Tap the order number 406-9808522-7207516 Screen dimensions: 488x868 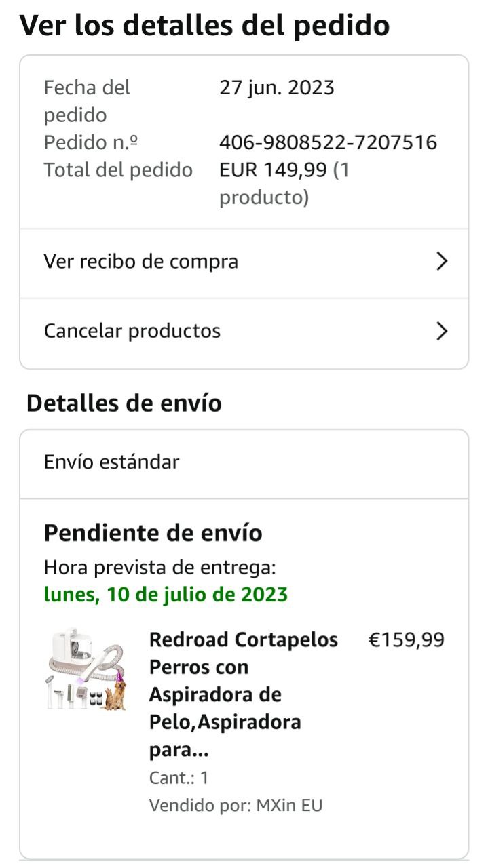point(328,142)
